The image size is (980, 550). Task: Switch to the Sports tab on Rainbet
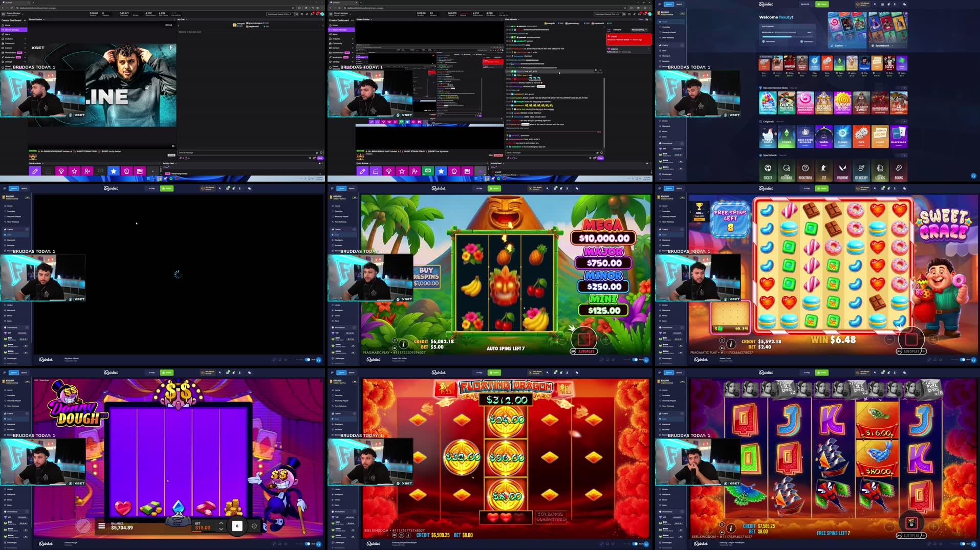680,4
